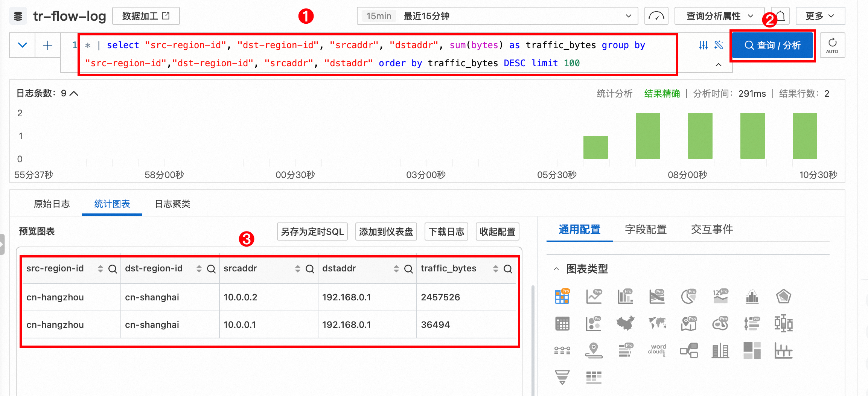Collapse the query editor with up chevron
Viewport: 868px width, 396px height.
(719, 64)
